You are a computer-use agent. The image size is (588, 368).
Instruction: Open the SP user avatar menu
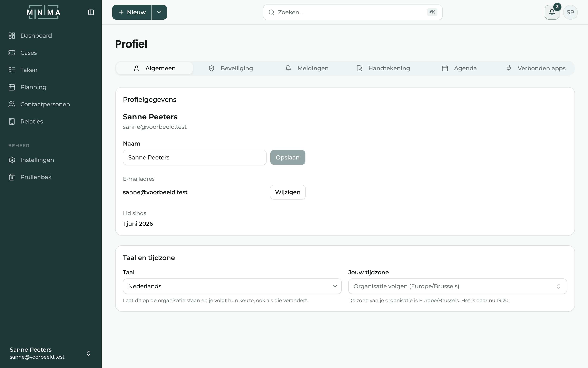(x=570, y=12)
